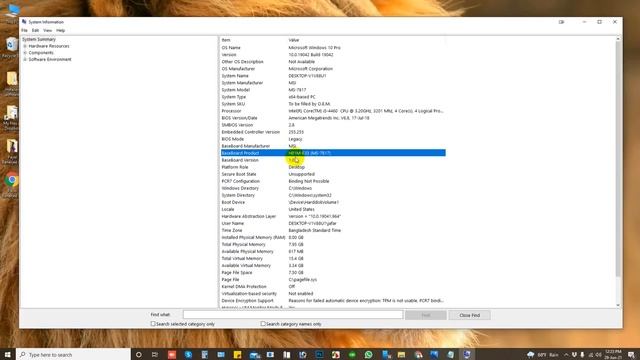The image size is (640, 360).
Task: Select the Installed Physical Memory (RAM) row
Action: tap(333, 238)
